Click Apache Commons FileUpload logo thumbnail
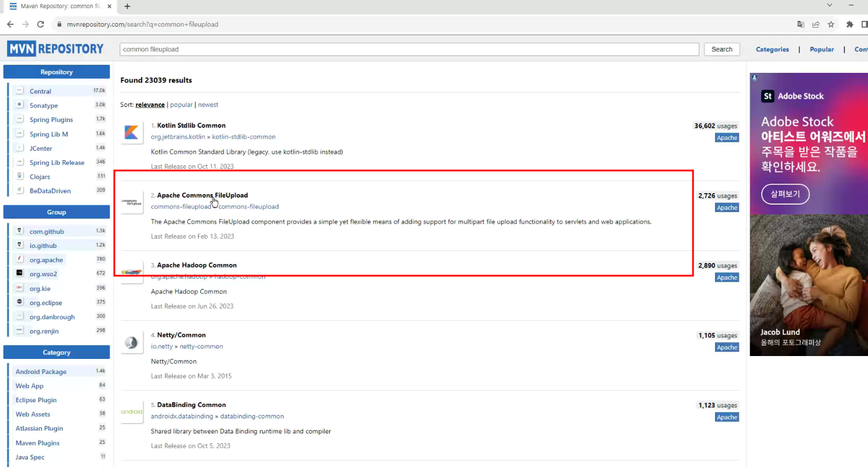Screen dimensions: 868x467 point(132,202)
